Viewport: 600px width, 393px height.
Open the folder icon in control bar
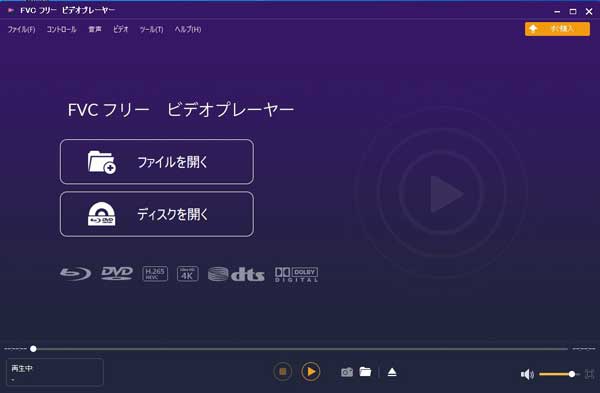click(365, 372)
